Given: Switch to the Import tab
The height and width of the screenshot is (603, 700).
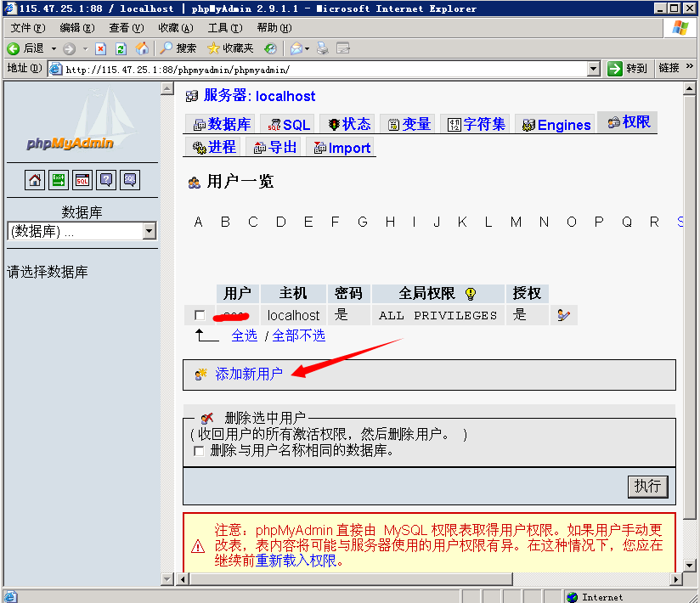Looking at the screenshot, I should (342, 147).
